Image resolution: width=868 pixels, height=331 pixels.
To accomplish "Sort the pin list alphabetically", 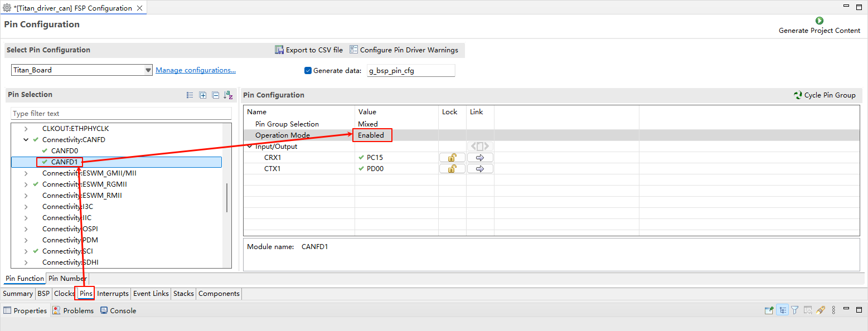I will 228,95.
